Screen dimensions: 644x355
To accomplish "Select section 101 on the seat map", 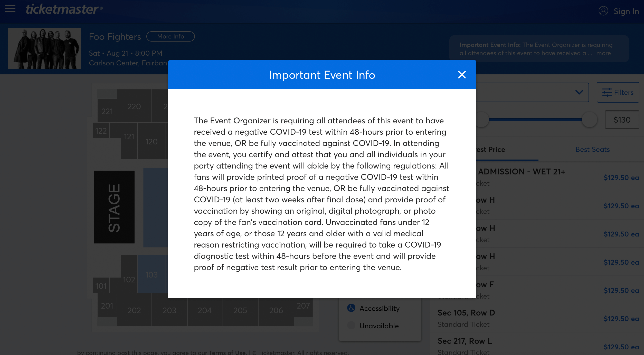I will pos(101,285).
